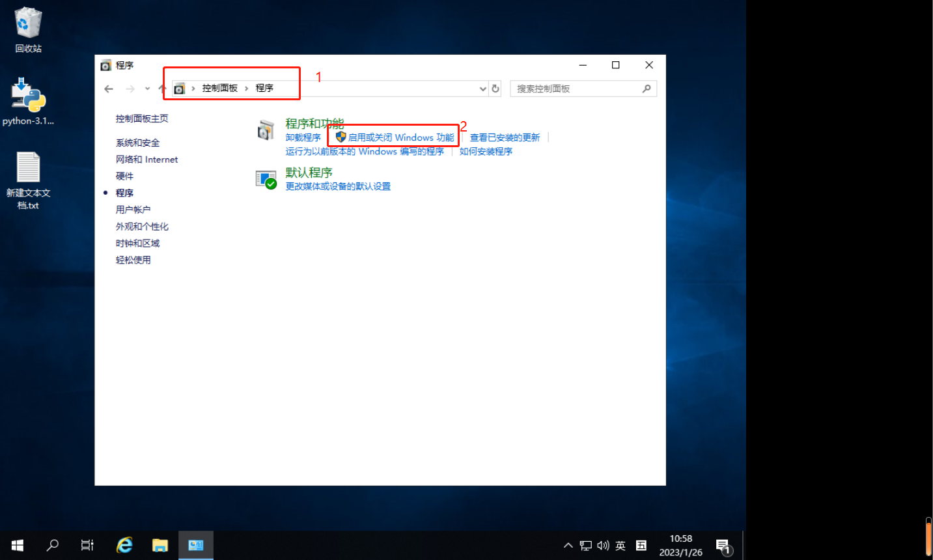Viewport: 933px width, 560px height.
Task: Click the search magnifier in 搜索控制面板 box
Action: [647, 89]
